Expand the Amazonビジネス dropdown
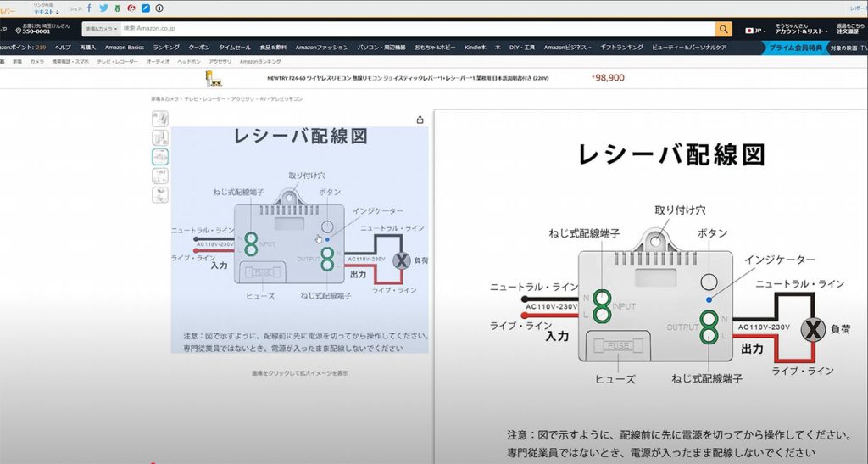The height and width of the screenshot is (464, 868). click(x=567, y=48)
